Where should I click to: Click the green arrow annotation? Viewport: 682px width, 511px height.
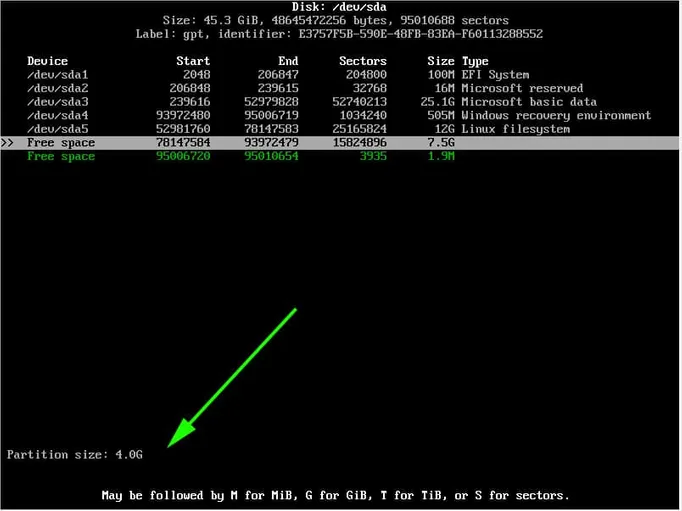(x=232, y=377)
